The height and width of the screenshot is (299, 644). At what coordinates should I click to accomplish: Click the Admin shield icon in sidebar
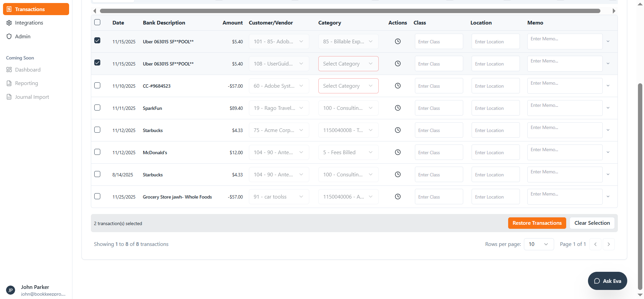(9, 36)
